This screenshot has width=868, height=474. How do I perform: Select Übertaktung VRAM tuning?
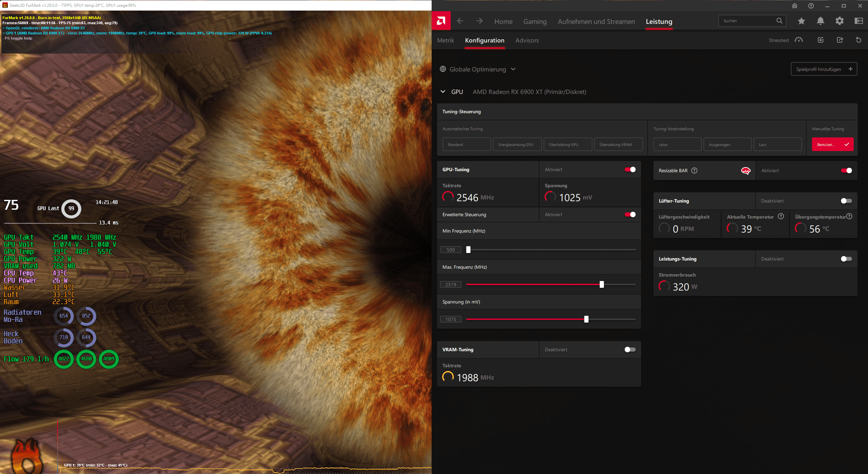click(618, 145)
